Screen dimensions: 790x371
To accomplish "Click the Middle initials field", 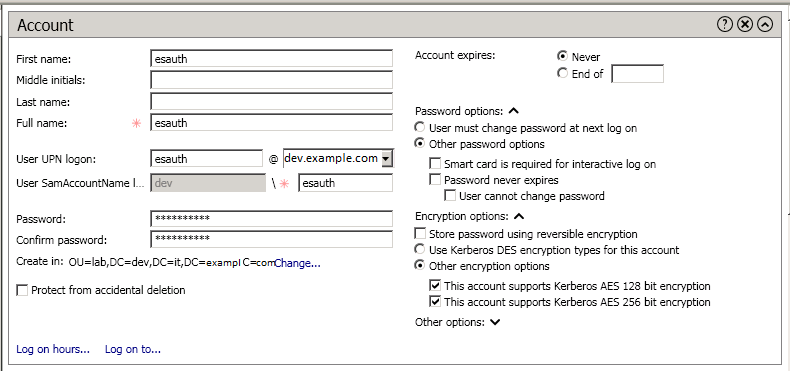I will pyautogui.click(x=272, y=80).
